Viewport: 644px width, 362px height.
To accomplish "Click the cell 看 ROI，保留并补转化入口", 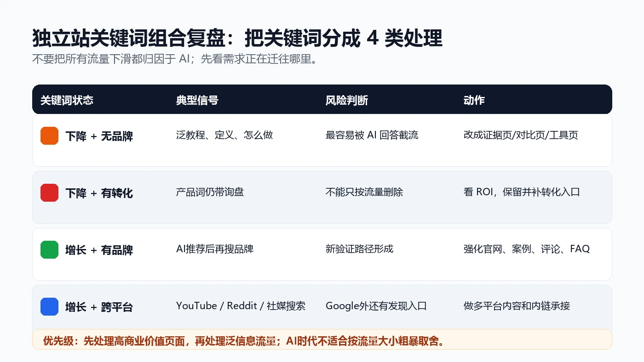I will pos(522,192).
